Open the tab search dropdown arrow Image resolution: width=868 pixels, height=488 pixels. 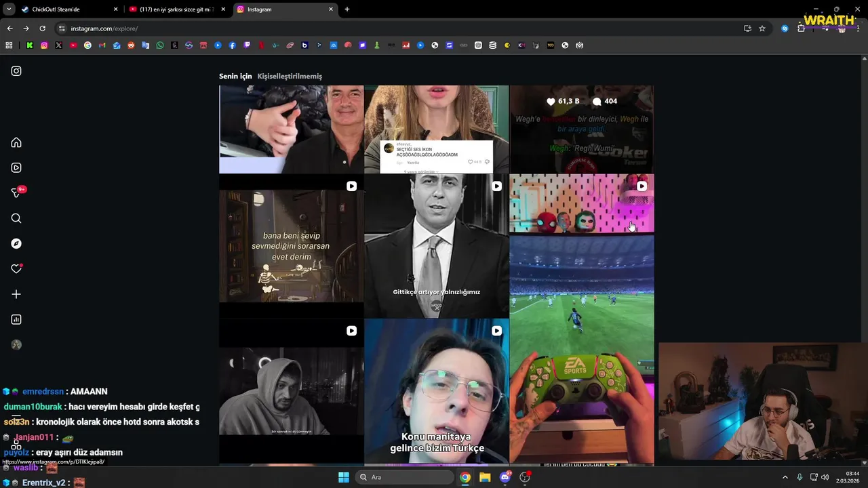point(9,9)
